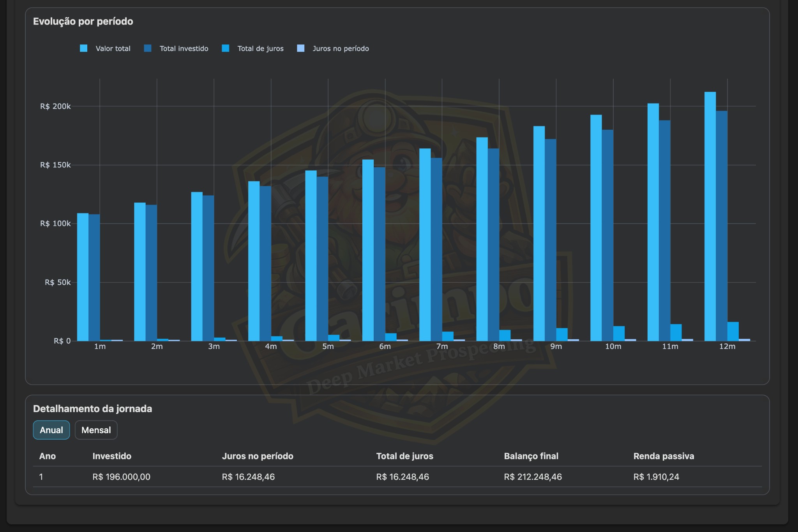Click the 9m Valor total bar
Screen dimensions: 798x532
[x=539, y=234]
